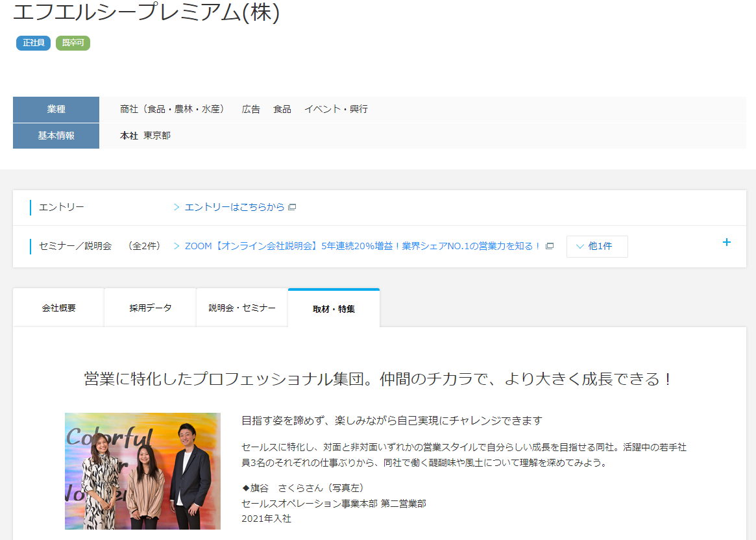
Task: Click the Colorful employees group photo
Action: 143,471
